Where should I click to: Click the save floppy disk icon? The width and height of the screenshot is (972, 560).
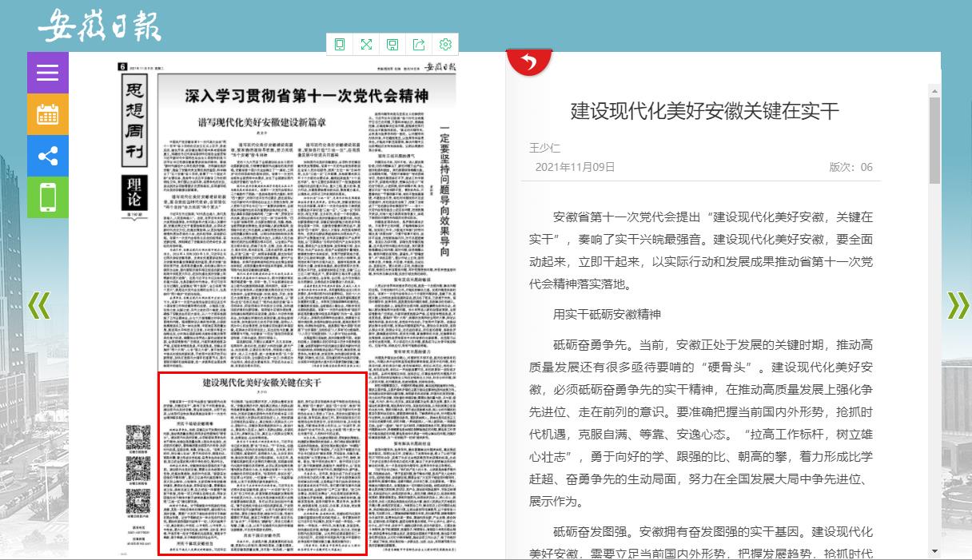(x=392, y=44)
